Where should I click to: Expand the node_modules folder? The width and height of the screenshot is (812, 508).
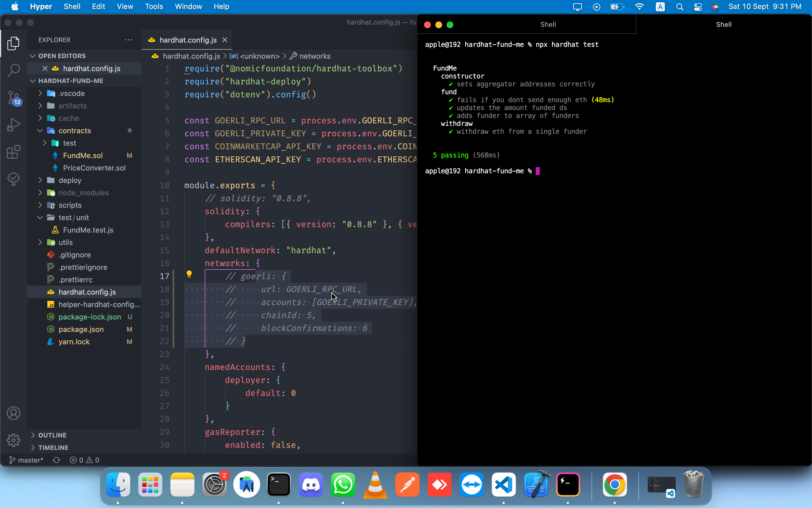pyautogui.click(x=40, y=192)
